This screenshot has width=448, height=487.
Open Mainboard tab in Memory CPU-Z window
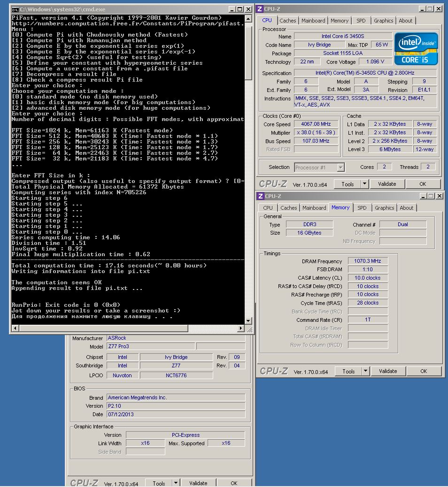(x=314, y=208)
